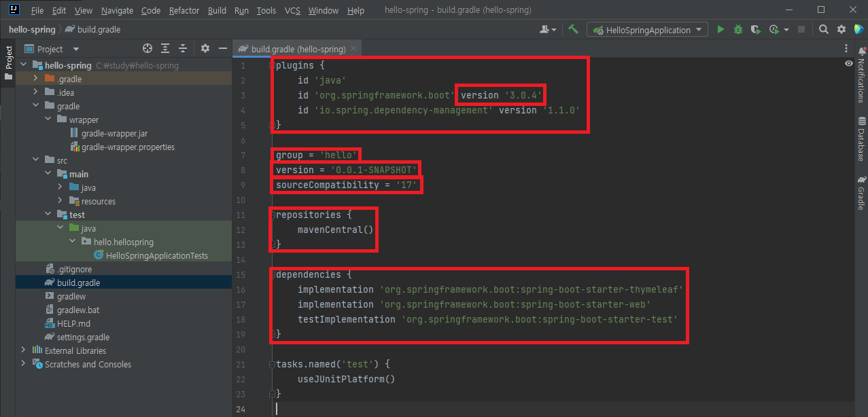Click Collapse All icon in Project panel
This screenshot has height=417, width=868.
(x=183, y=48)
